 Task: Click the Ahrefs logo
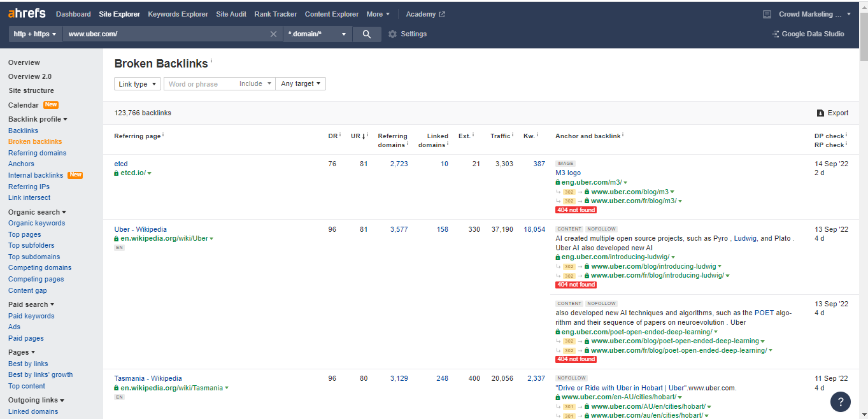point(27,13)
